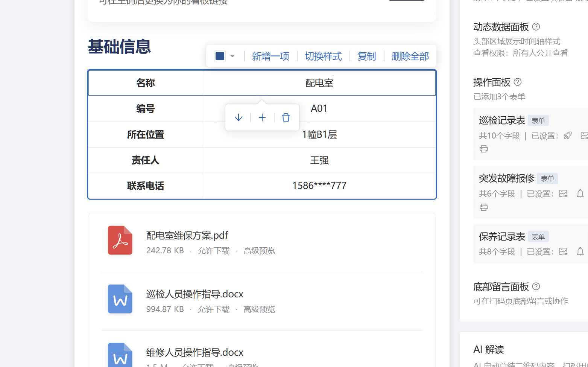This screenshot has width=588, height=367.
Task: Move the 名称 row down with arrow icon
Action: point(238,117)
